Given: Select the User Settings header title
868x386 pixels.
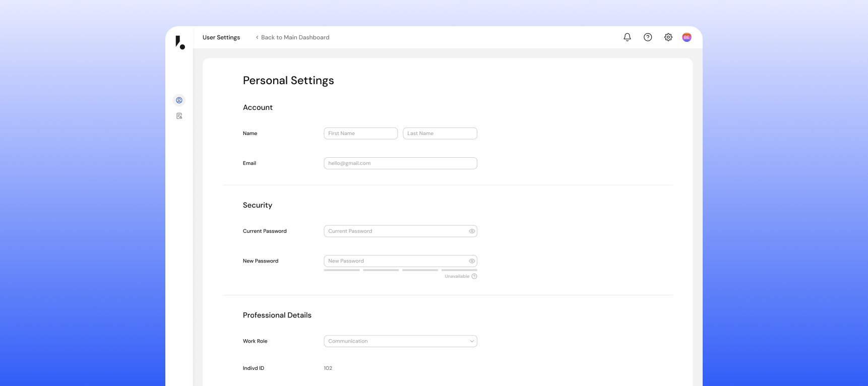Looking at the screenshot, I should (x=221, y=37).
